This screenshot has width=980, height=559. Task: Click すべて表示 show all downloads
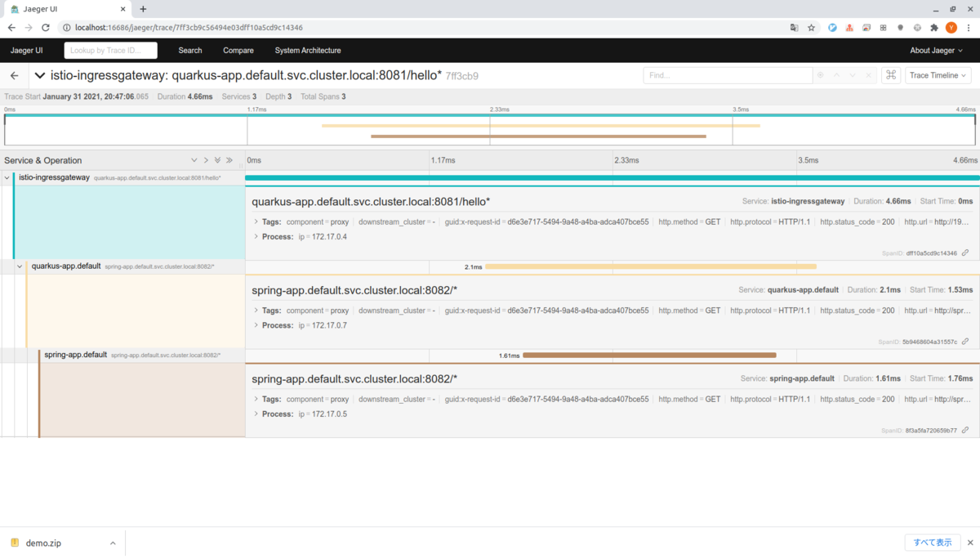tap(933, 543)
